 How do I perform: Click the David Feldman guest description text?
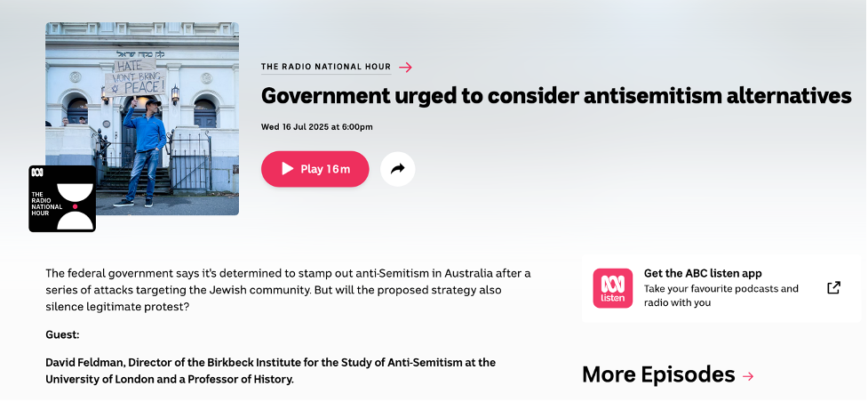pos(271,371)
